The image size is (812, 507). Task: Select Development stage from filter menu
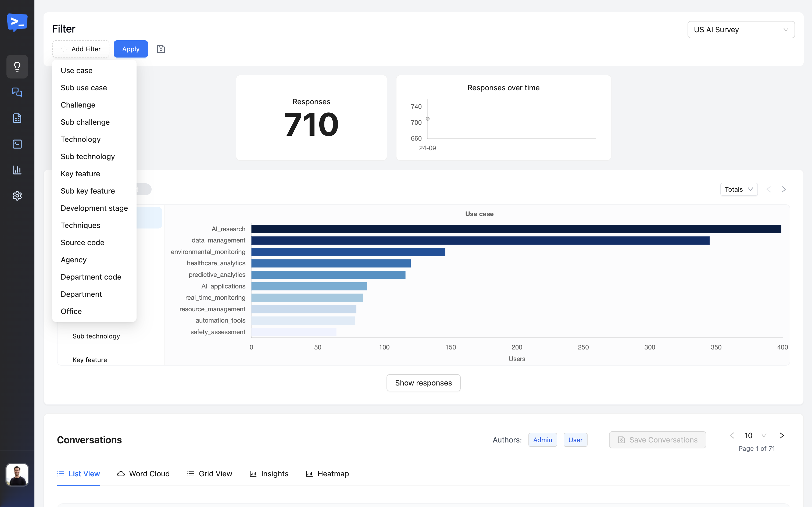[94, 208]
